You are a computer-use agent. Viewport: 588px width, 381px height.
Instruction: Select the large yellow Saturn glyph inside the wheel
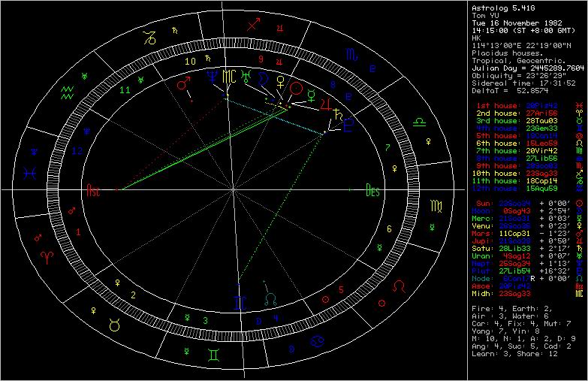point(338,114)
